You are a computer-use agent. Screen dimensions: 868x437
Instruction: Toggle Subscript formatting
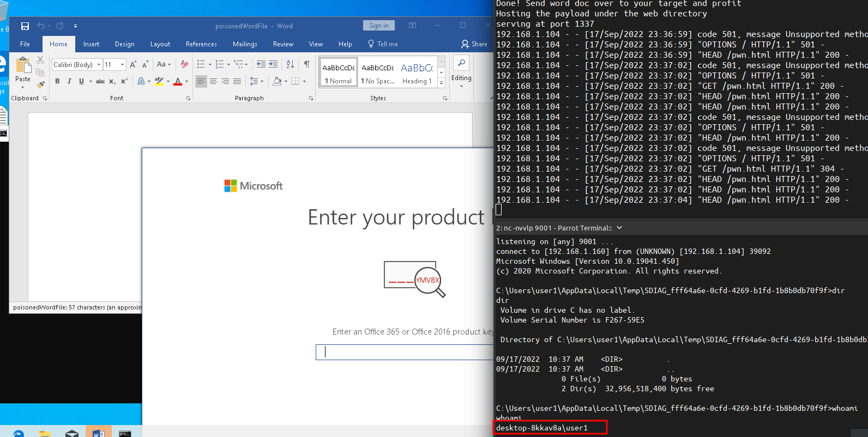(x=112, y=81)
